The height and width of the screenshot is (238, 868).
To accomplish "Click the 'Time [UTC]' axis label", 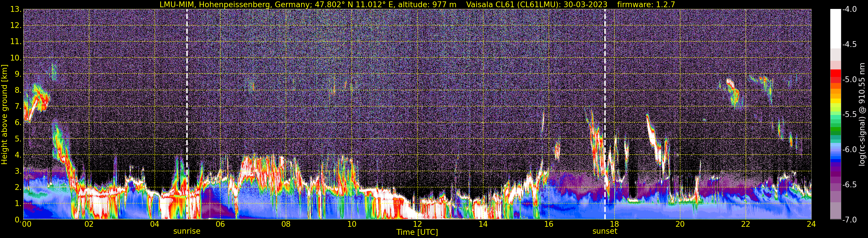I will (x=417, y=232).
